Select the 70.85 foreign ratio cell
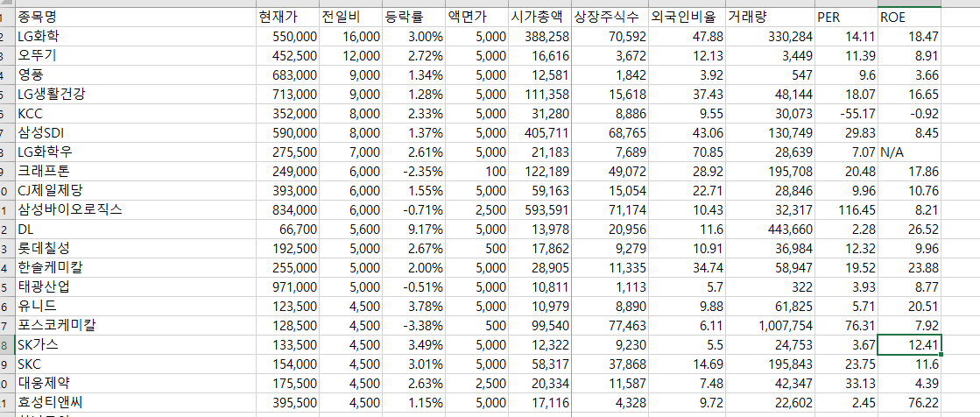 coord(687,152)
